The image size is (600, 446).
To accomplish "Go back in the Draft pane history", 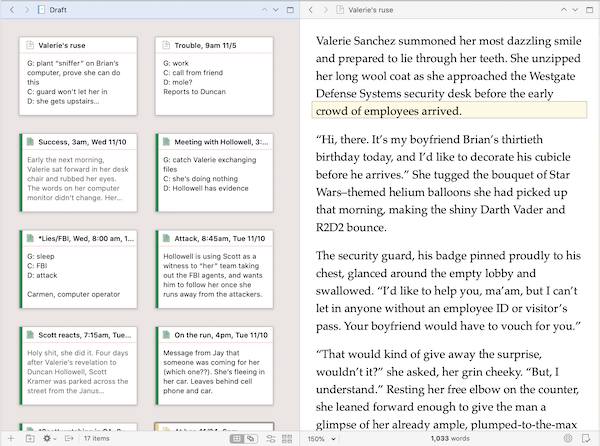I will pyautogui.click(x=12, y=10).
